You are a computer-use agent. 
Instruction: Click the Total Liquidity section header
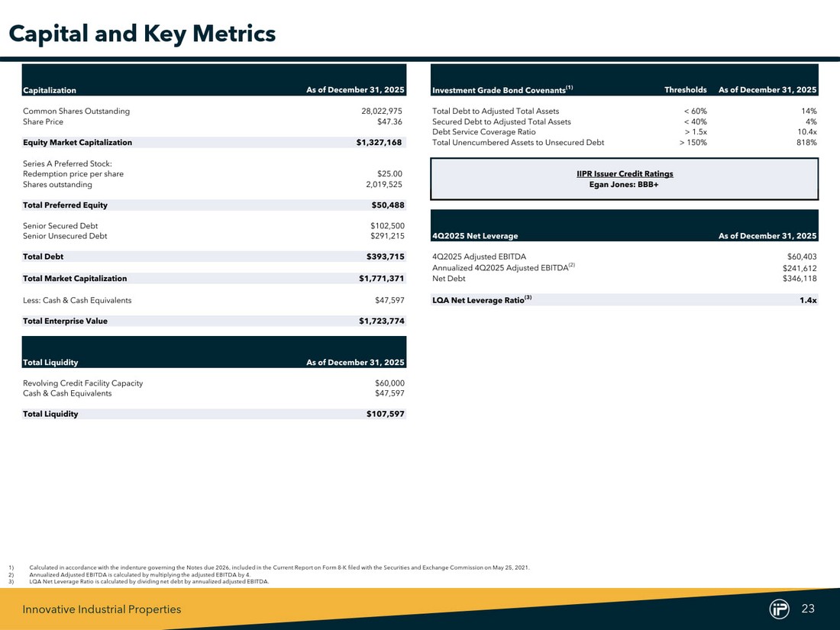pyautogui.click(x=50, y=363)
